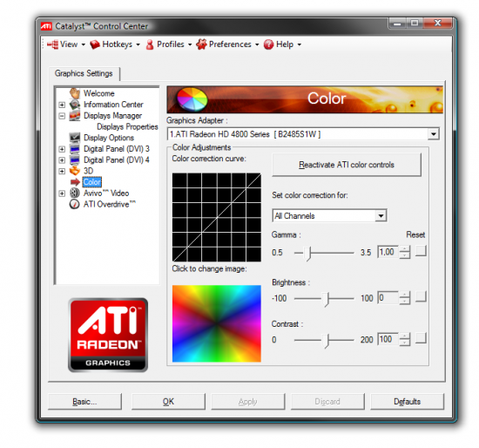Click the Help question mark icon
This screenshot has width=479, height=448.
(x=268, y=44)
